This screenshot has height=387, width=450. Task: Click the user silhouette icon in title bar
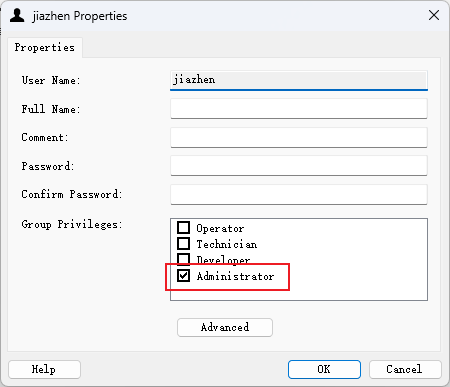tap(17, 15)
